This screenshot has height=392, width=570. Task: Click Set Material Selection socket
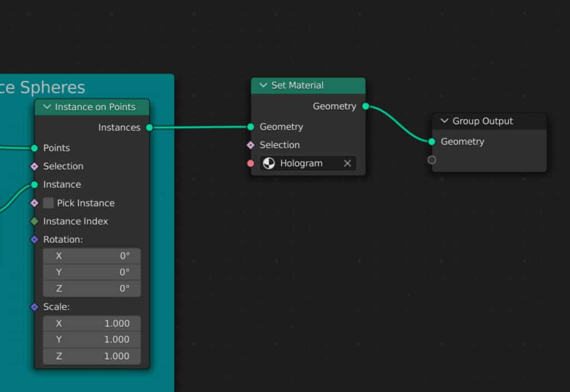click(x=250, y=145)
